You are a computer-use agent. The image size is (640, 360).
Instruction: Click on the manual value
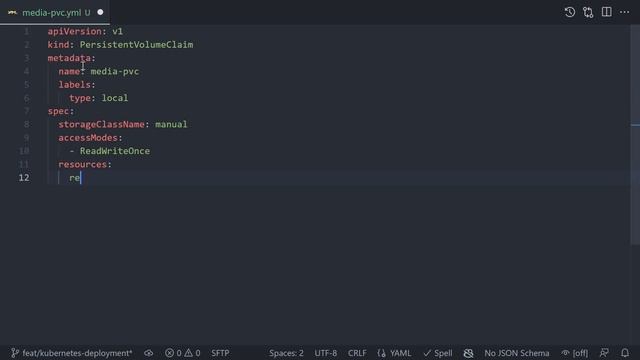coord(171,124)
